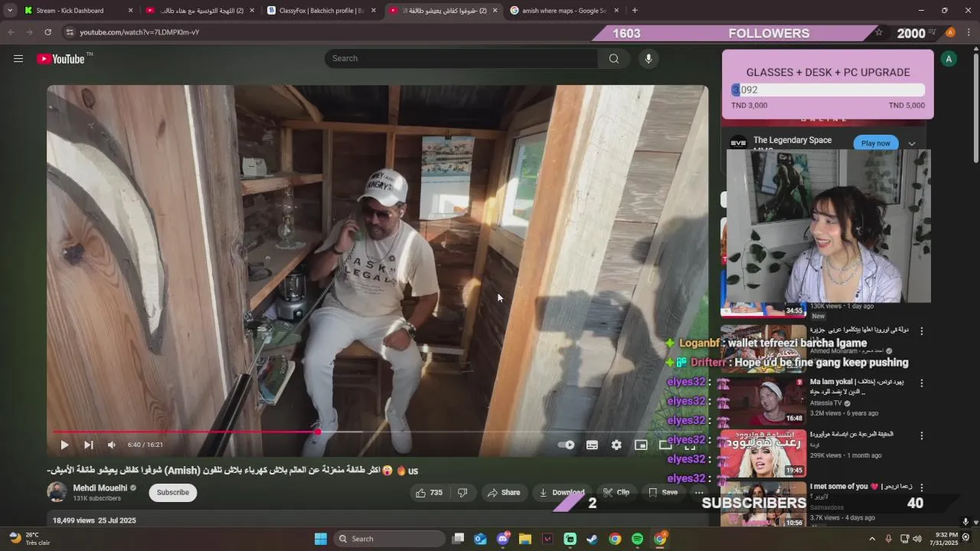The height and width of the screenshot is (551, 980).
Task: Skip to the next video
Action: tap(88, 445)
